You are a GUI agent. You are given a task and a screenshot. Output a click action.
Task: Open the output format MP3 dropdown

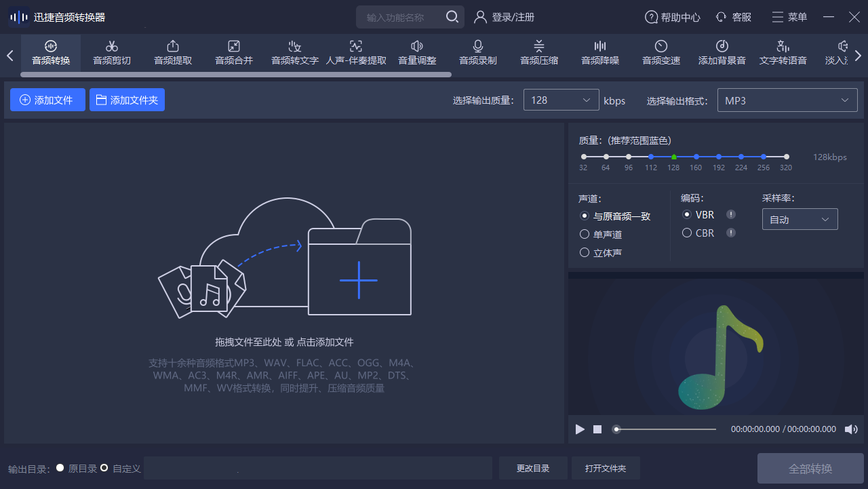point(787,100)
